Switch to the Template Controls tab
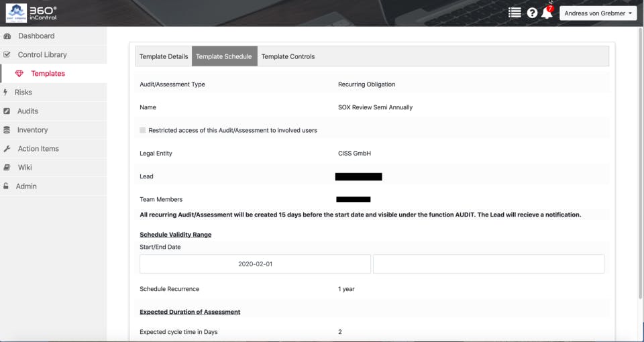This screenshot has width=644, height=342. pos(288,56)
